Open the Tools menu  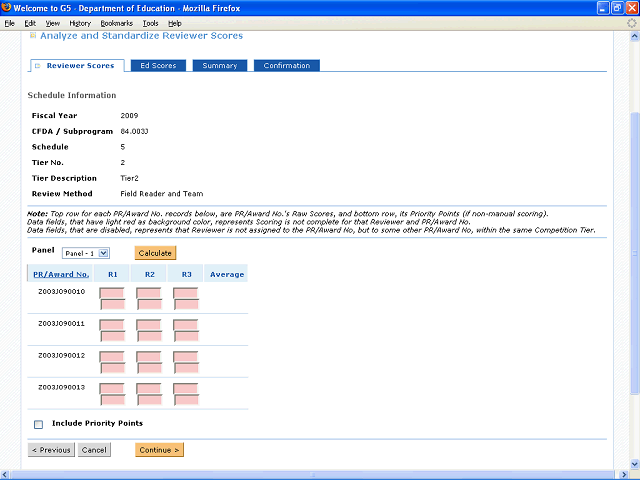pos(150,23)
